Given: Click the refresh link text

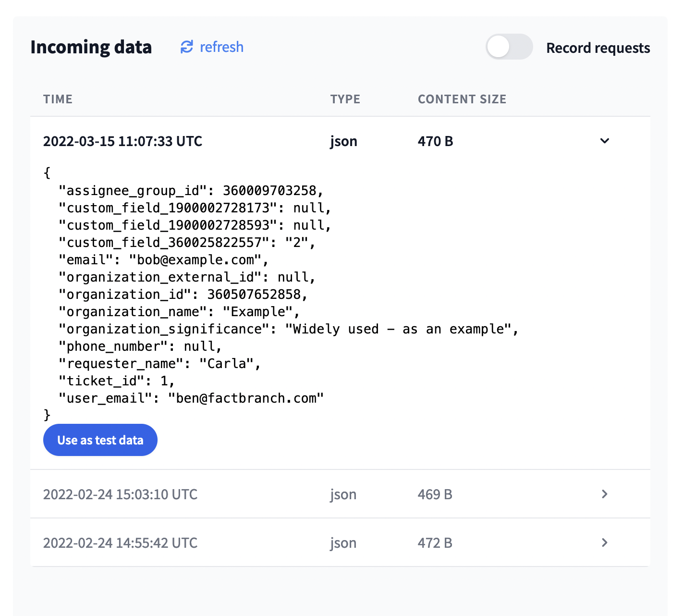Looking at the screenshot, I should tap(221, 47).
